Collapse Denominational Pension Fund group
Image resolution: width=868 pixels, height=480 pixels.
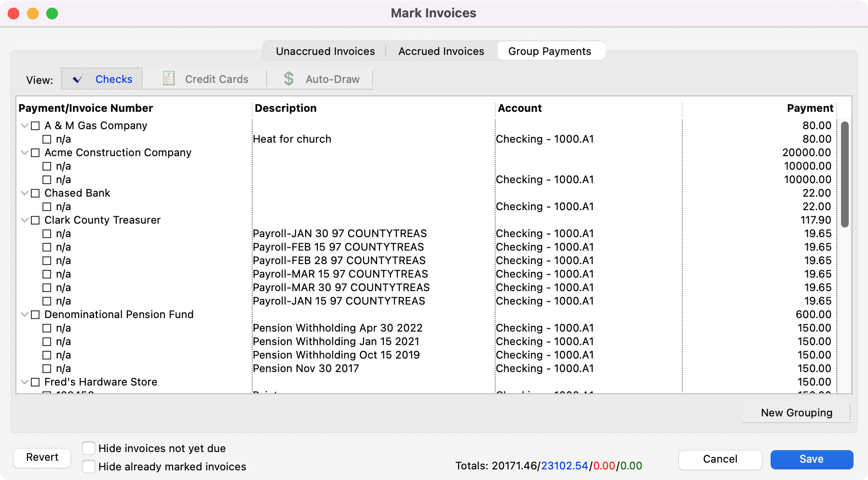25,315
